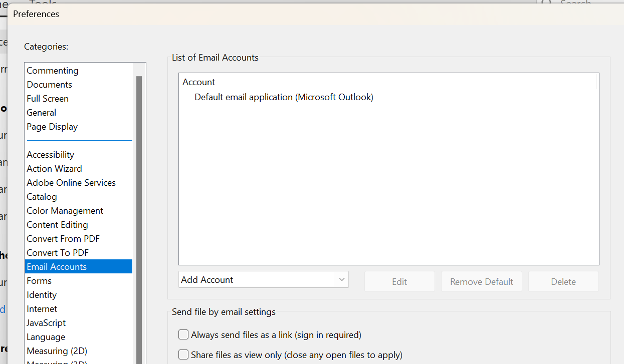Open the Convert From PDF category

(63, 238)
